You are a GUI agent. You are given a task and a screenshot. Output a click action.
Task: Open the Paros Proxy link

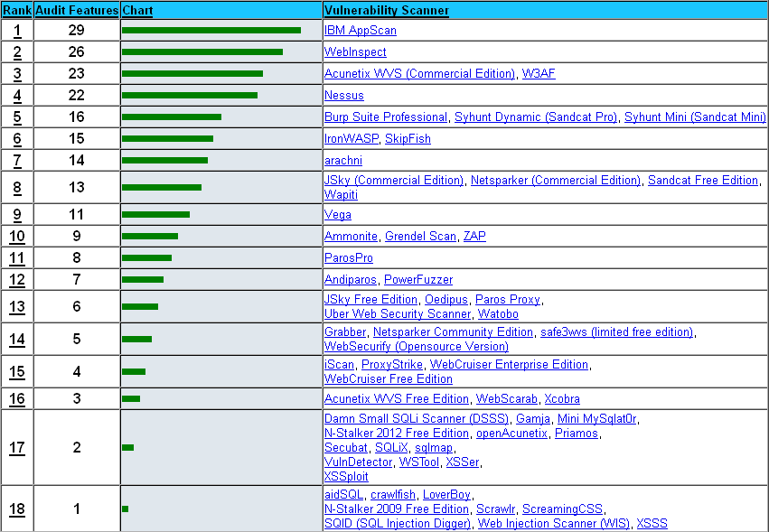508,300
